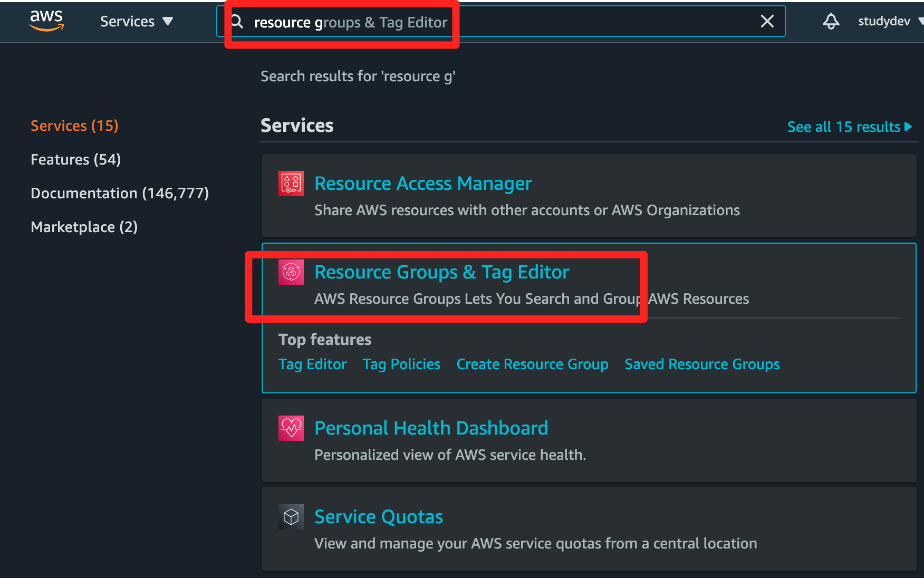The height and width of the screenshot is (578, 924).
Task: Open the Tag Editor feature link
Action: [313, 364]
